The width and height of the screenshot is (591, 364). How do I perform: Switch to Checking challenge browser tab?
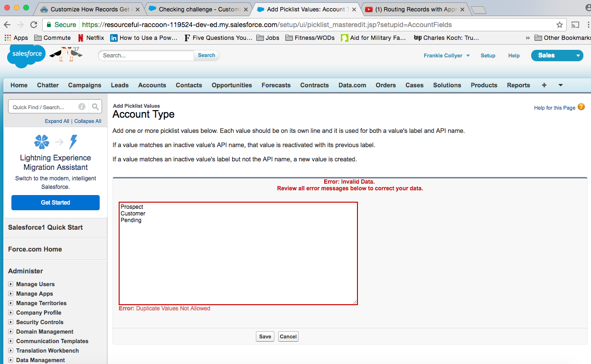point(198,9)
